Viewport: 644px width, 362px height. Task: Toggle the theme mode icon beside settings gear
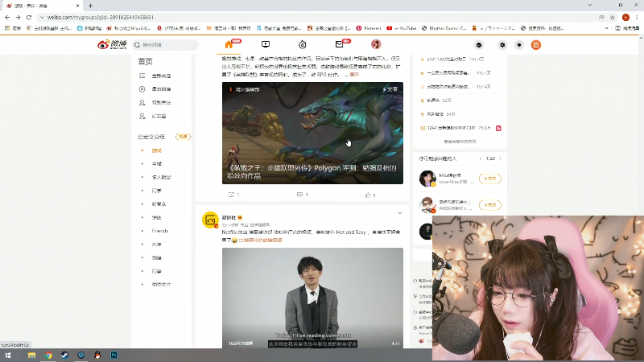[x=519, y=45]
